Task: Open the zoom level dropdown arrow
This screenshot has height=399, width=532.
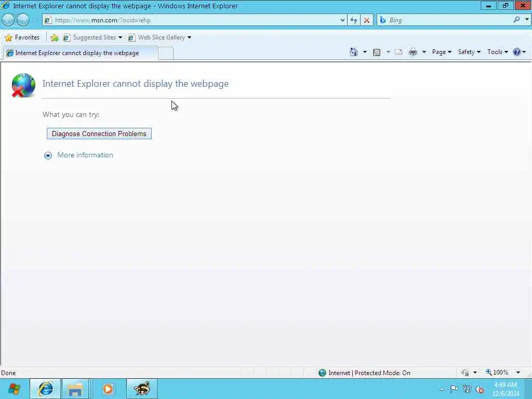Action: (518, 373)
